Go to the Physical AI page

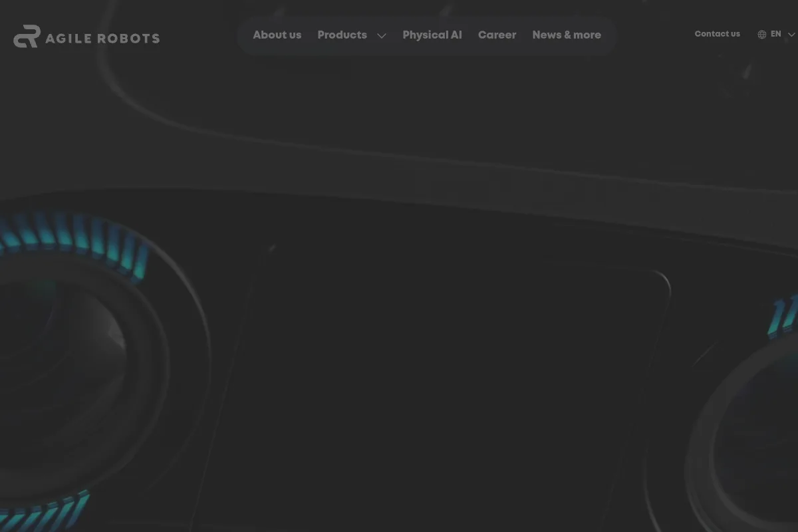coord(432,35)
